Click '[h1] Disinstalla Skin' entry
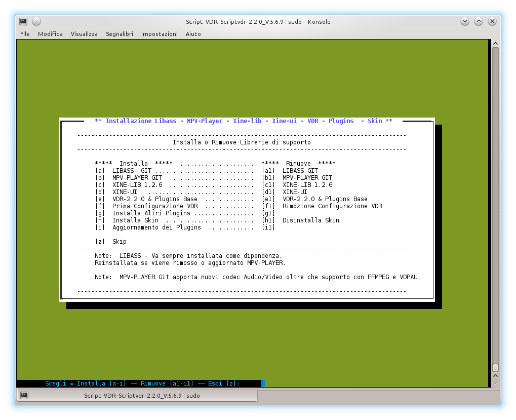 [300, 220]
